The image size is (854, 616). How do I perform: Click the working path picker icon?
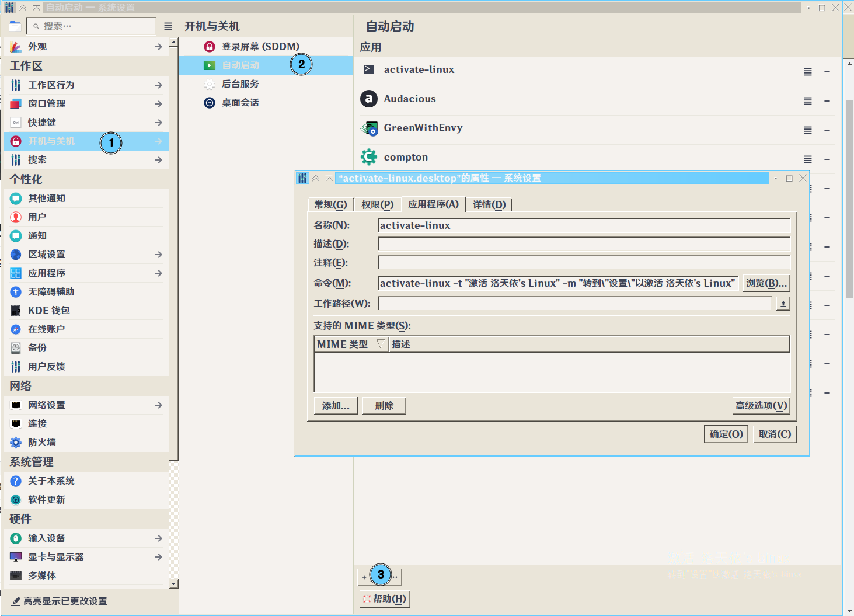(783, 304)
